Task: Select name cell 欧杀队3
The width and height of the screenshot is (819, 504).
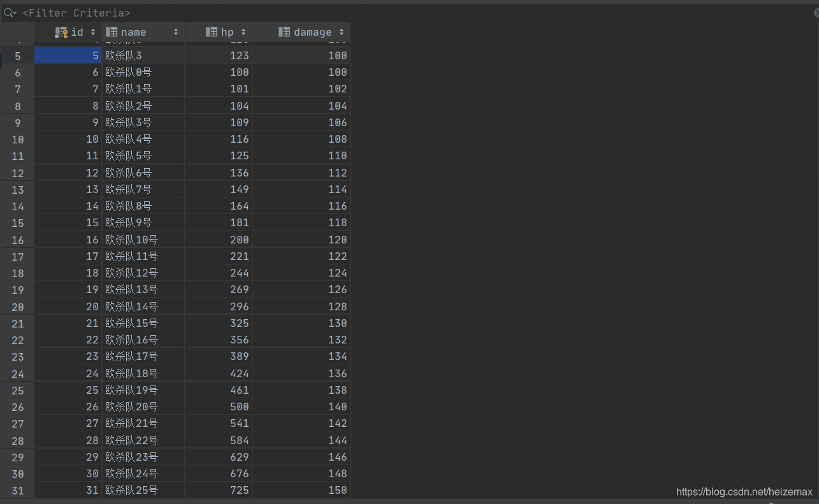Action: [143, 55]
